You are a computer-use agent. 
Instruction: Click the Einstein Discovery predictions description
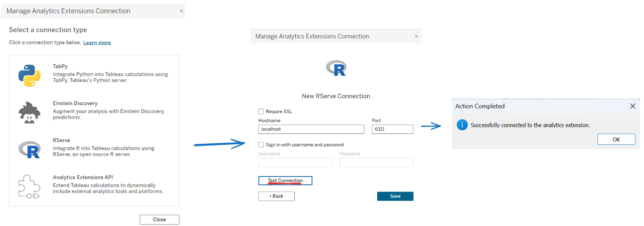click(x=109, y=114)
